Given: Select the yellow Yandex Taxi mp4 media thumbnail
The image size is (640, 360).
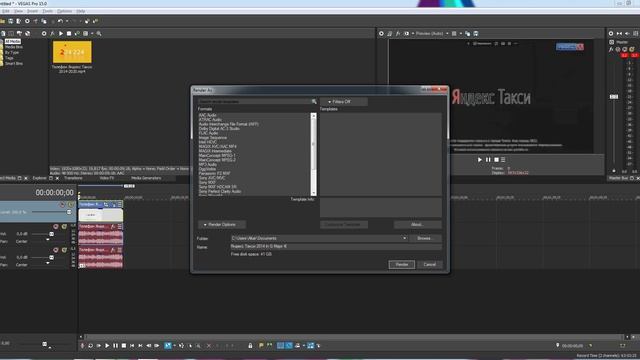Looking at the screenshot, I should [72, 52].
